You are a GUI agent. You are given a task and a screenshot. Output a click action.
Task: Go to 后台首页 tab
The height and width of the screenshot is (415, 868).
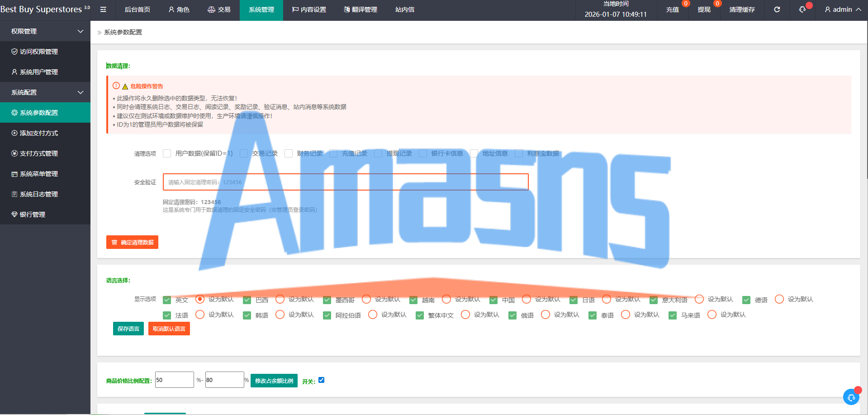138,10
